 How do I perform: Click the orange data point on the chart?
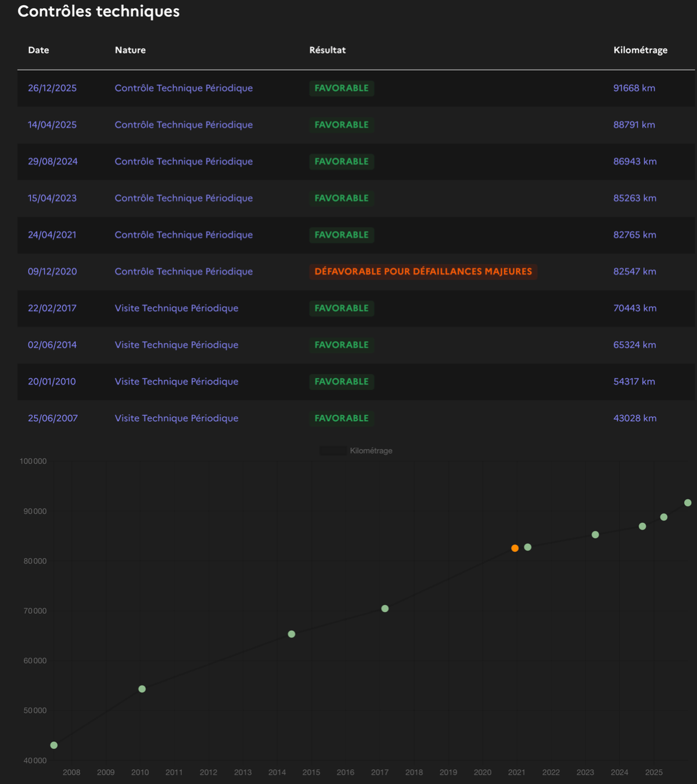(x=515, y=548)
